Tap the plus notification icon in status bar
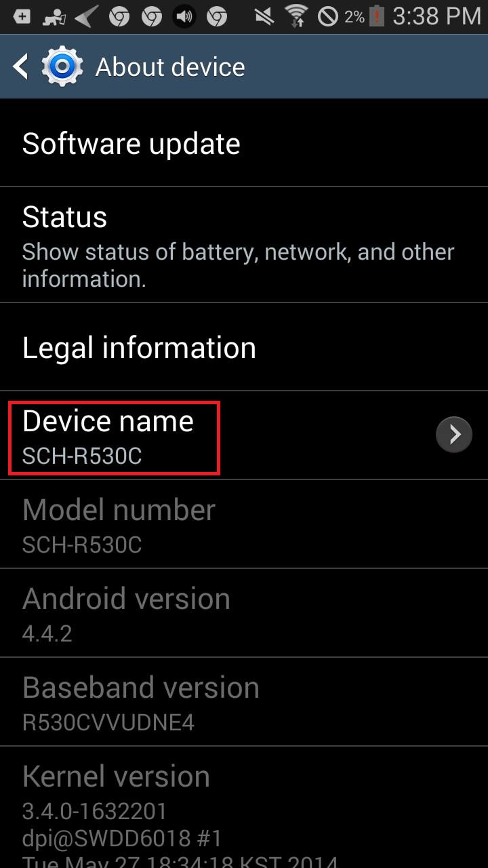 (22, 16)
